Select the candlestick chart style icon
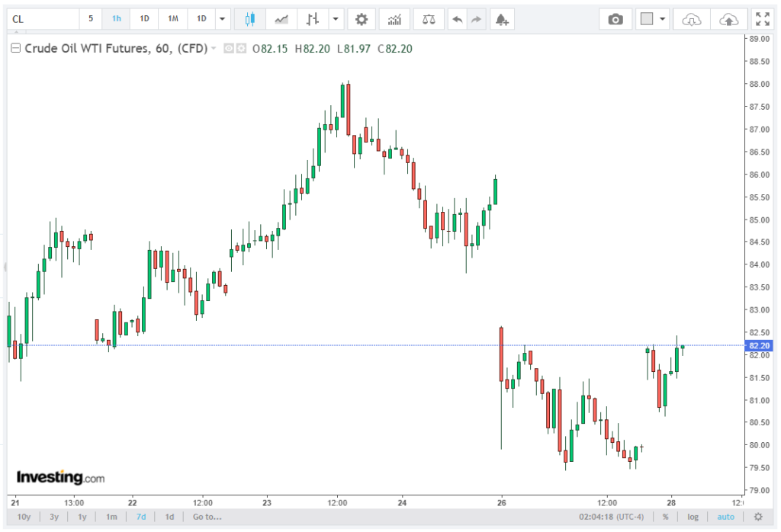The height and width of the screenshot is (532, 781). tap(250, 19)
